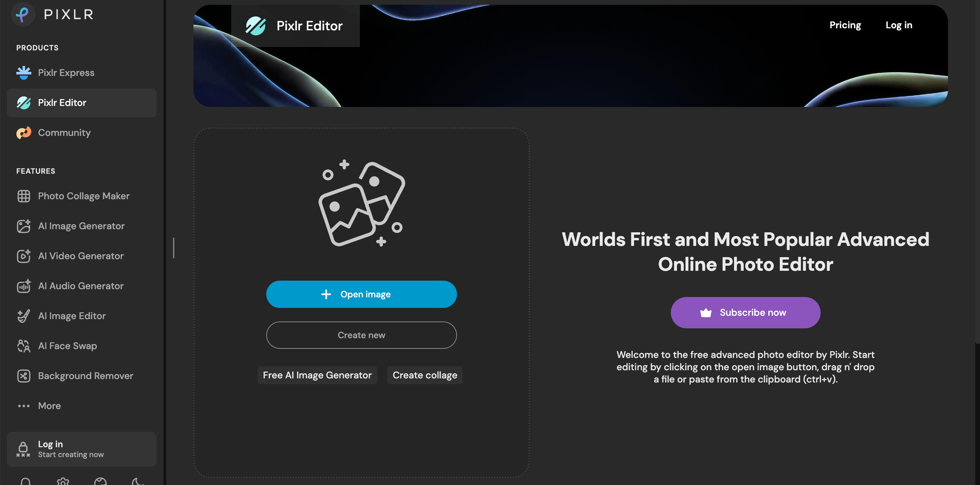The image size is (980, 485).
Task: Click the photos illustration in the drop zone
Action: tap(362, 204)
